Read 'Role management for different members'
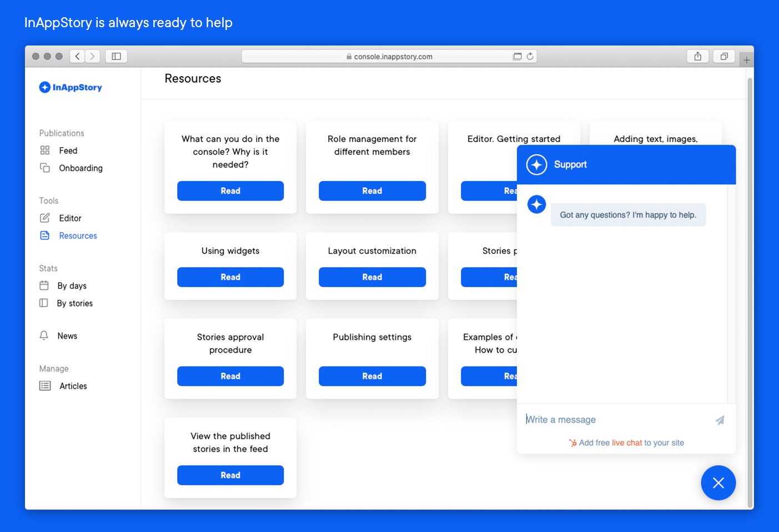779x532 pixels. coord(372,190)
